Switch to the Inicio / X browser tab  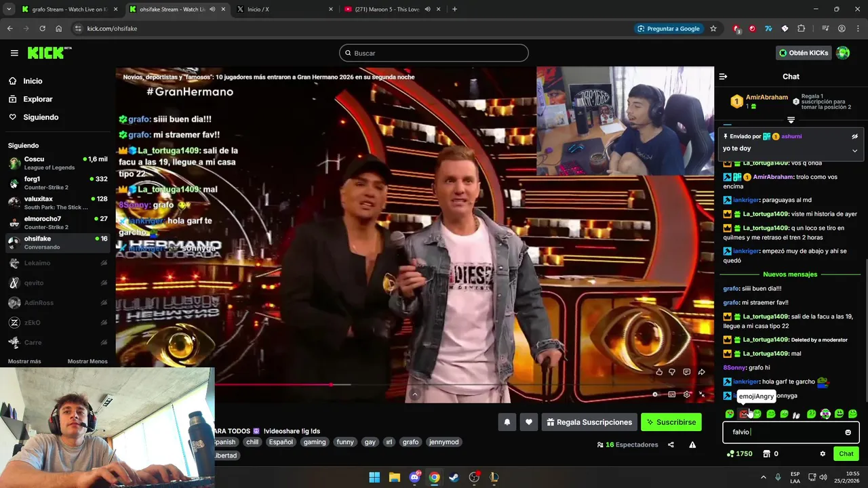283,9
